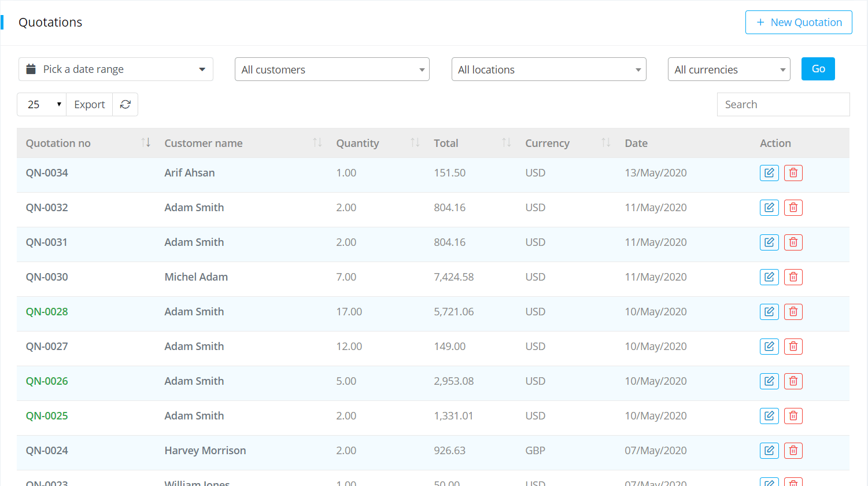This screenshot has width=868, height=486.
Task: Expand the All locations filter
Action: click(548, 69)
